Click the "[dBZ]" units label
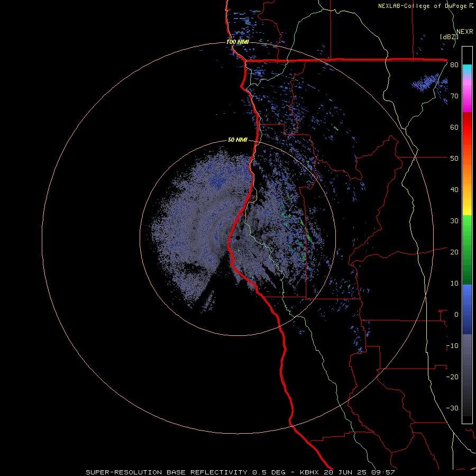476x476 pixels. tap(449, 37)
